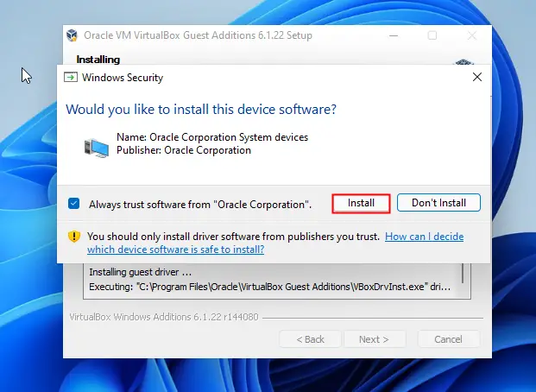The height and width of the screenshot is (392, 536).
Task: Minimize the Guest Additions Setup window
Action: pyautogui.click(x=394, y=35)
